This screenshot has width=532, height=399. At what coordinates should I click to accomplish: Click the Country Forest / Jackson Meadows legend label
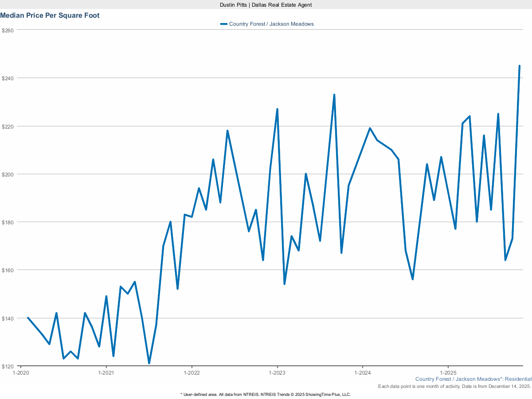click(271, 24)
